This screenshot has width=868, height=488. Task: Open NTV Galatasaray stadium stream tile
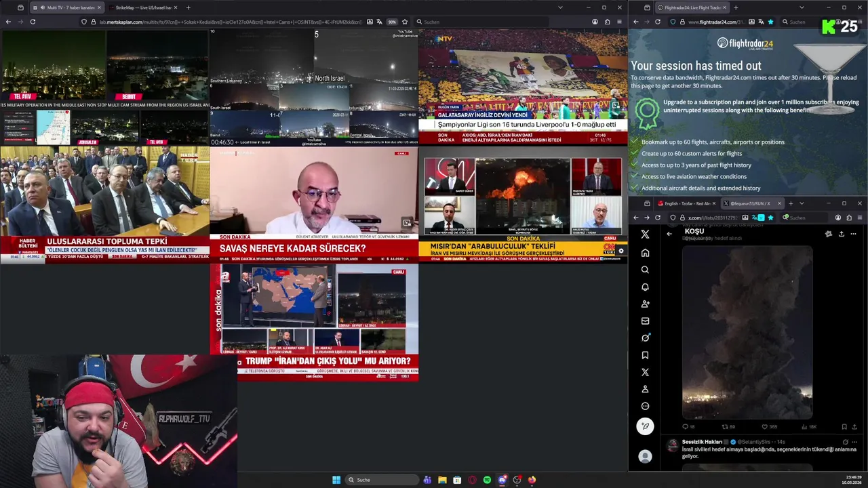pos(523,87)
